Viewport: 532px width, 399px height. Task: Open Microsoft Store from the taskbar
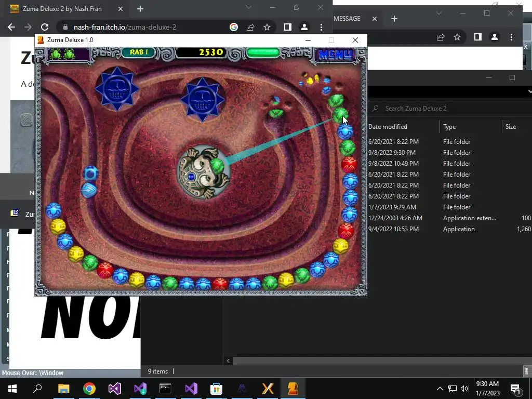click(217, 389)
